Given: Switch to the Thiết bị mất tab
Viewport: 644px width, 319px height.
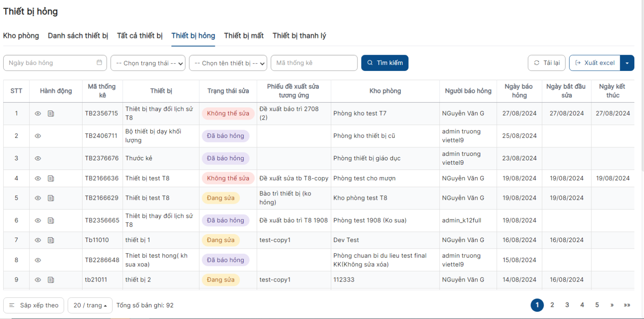Looking at the screenshot, I should click(x=244, y=36).
